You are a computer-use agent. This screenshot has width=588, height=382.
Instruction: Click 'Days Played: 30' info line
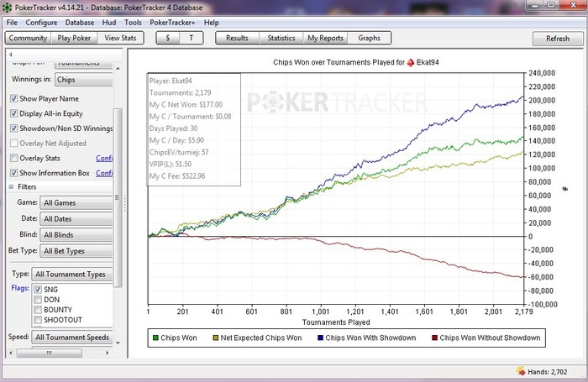[173, 128]
